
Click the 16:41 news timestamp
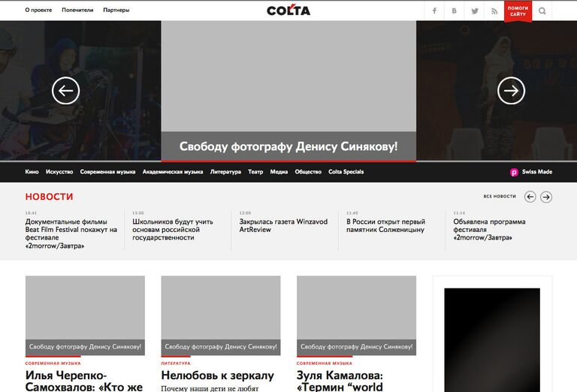31,213
